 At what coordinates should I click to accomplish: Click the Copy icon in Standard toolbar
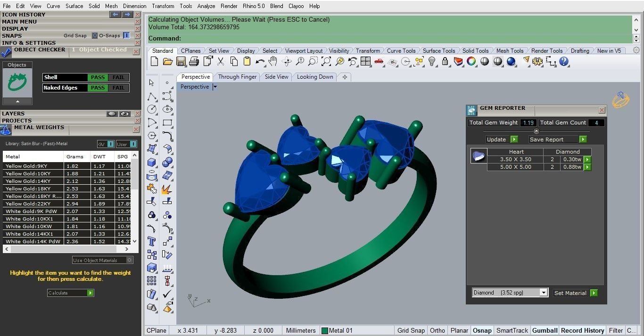coord(234,61)
